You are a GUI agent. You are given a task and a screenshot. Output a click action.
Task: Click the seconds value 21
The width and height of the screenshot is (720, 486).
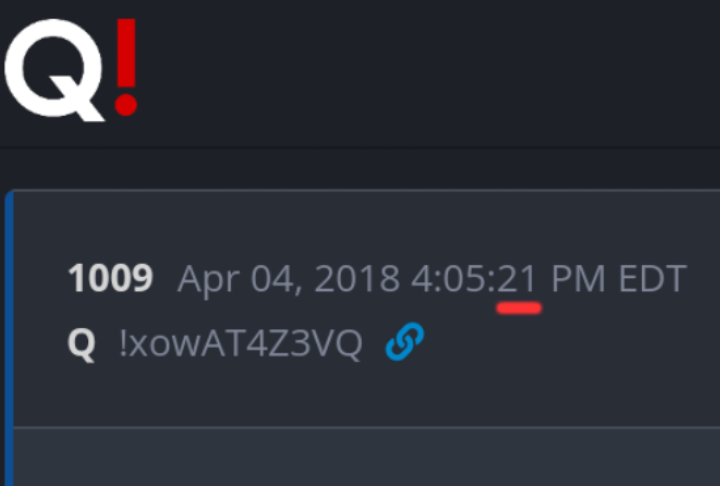(516, 278)
